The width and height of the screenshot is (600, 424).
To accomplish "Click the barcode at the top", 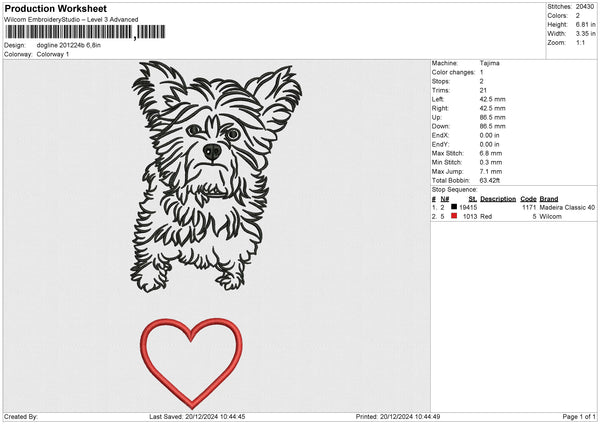I will (x=85, y=32).
